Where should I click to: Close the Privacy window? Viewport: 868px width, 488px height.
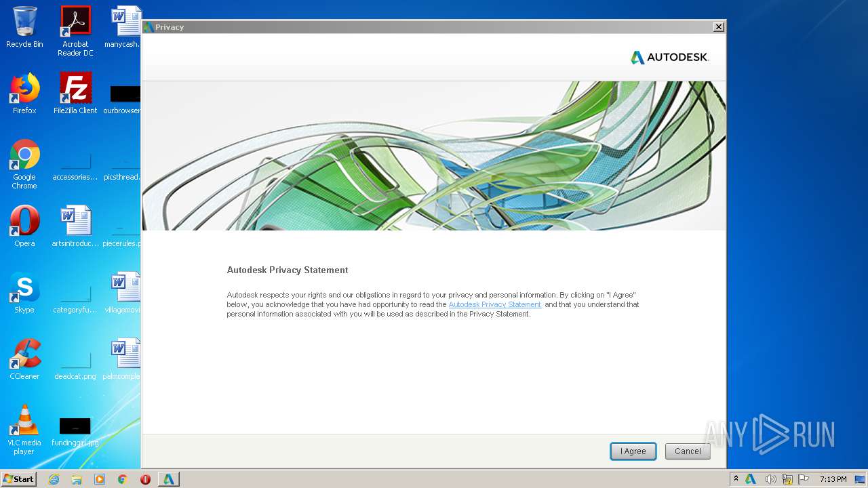(718, 27)
